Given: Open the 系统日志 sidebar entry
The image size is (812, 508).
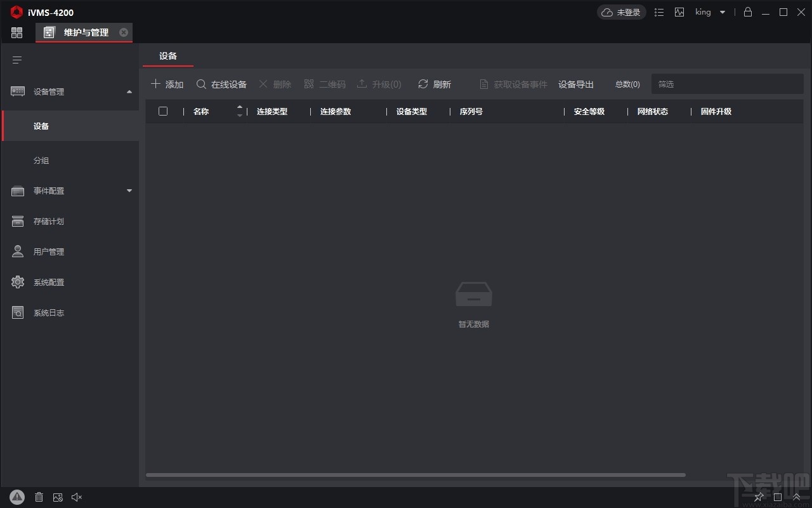Looking at the screenshot, I should [48, 312].
